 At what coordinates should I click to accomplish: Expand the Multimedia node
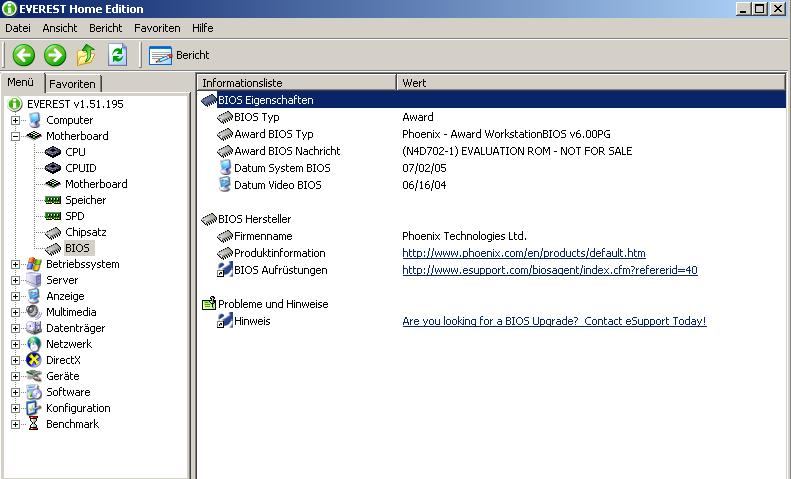15,312
